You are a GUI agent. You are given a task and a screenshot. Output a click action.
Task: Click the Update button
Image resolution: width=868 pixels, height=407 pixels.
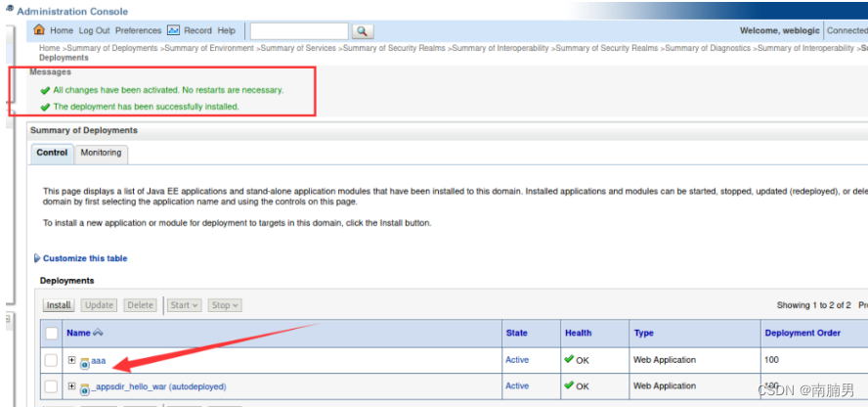pos(99,305)
